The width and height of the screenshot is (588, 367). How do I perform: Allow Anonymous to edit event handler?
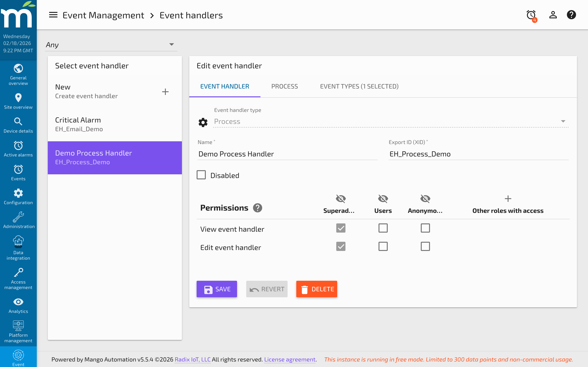pyautogui.click(x=425, y=246)
